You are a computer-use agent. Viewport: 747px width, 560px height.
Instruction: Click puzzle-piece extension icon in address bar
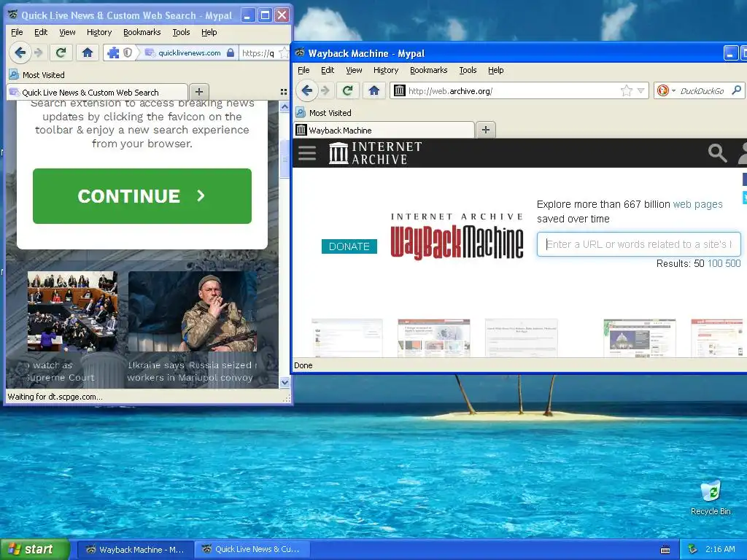tap(113, 52)
